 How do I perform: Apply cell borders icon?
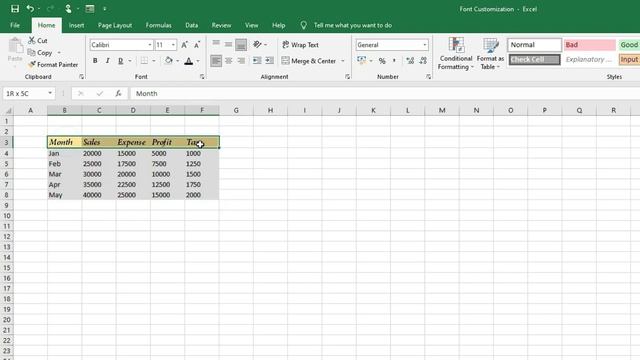144,60
